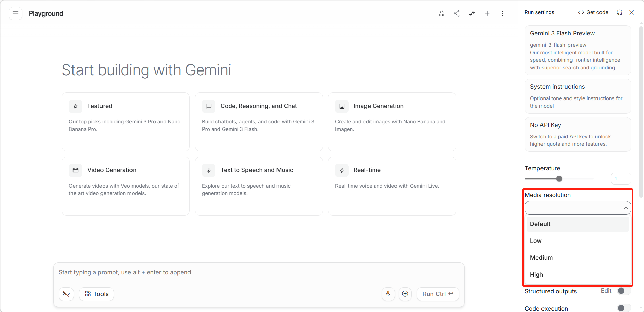Click the Temperature value input box

pos(621,179)
